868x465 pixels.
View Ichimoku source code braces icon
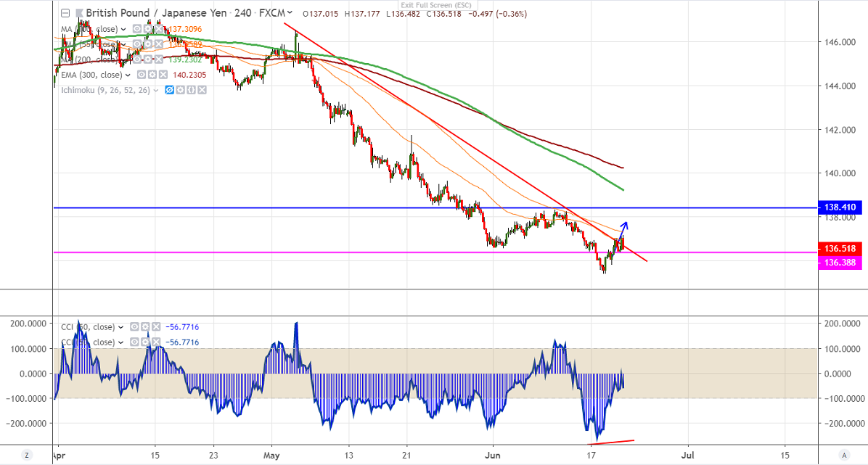191,90
